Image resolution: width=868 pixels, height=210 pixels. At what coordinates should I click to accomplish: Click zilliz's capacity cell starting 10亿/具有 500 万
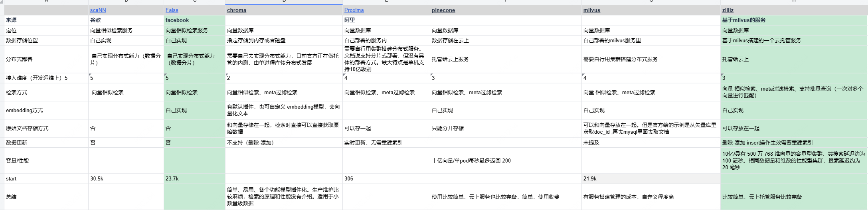coord(794,160)
